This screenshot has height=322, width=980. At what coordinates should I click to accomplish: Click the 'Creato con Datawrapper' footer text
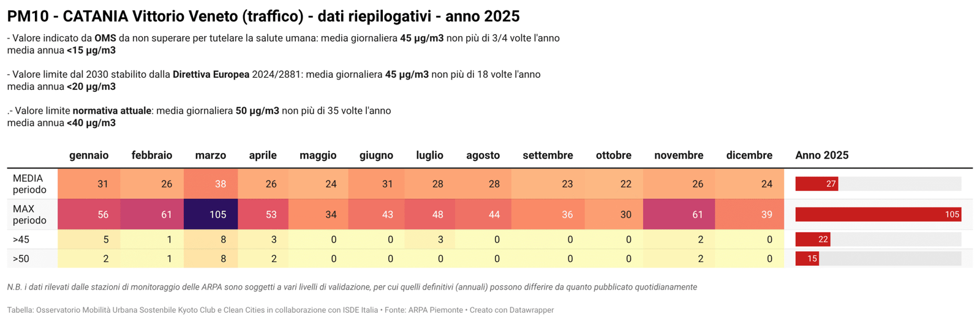(x=511, y=310)
